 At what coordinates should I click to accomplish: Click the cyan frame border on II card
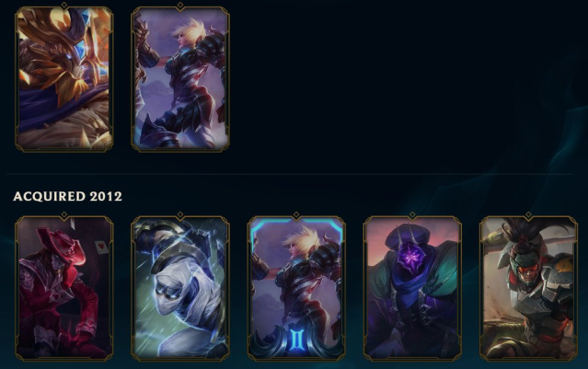tap(296, 221)
